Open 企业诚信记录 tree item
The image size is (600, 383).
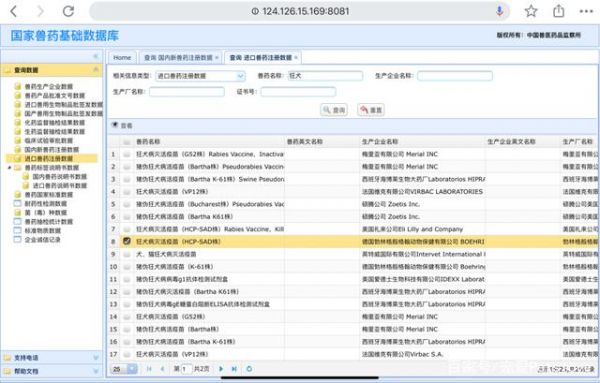tap(42, 240)
